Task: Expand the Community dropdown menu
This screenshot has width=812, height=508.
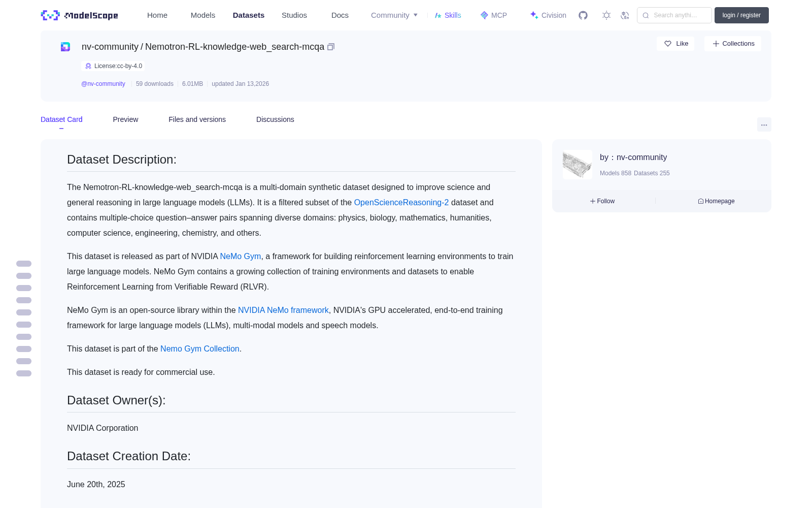Action: click(x=394, y=15)
